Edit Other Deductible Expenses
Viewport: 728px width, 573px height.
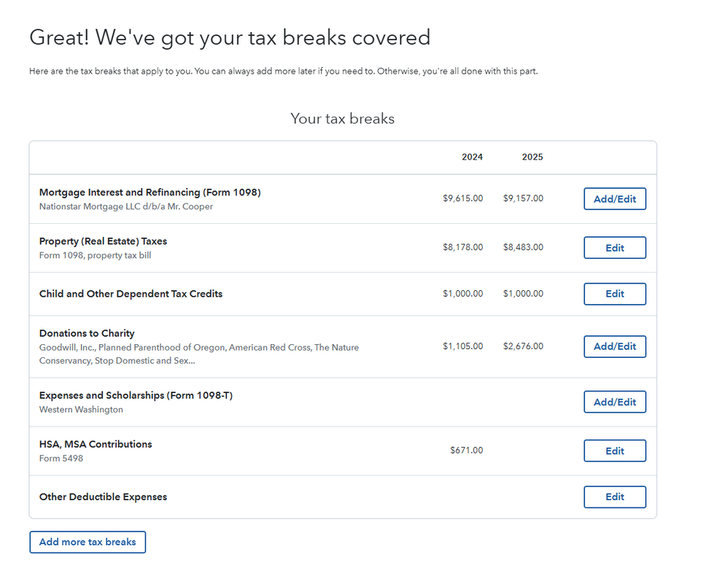point(614,496)
